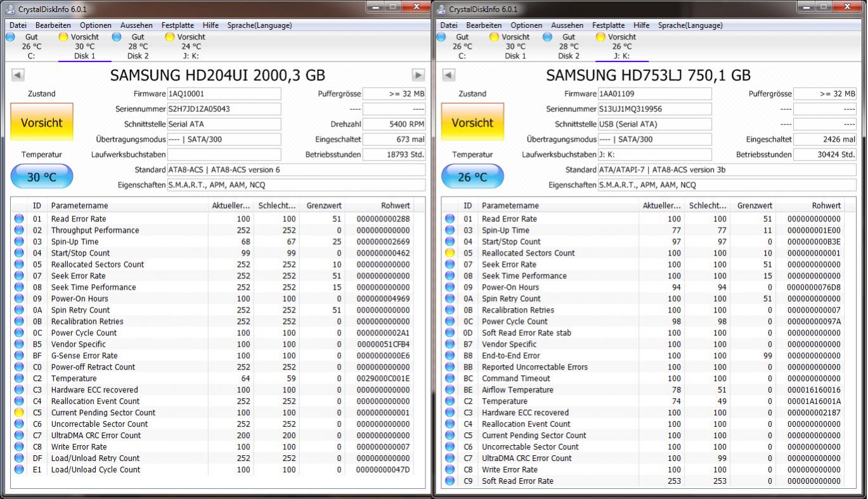The width and height of the screenshot is (868, 499).
Task: Click blue status icon of Power-off Retract Count row
Action: click(x=19, y=367)
